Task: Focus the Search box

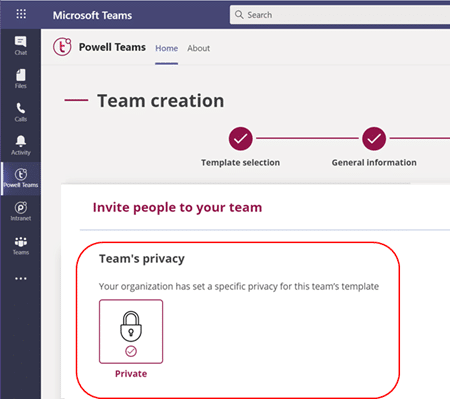Action: (x=340, y=15)
